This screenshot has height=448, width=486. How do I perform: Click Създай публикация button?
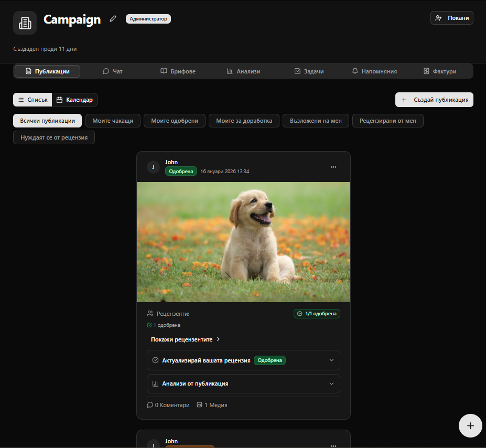click(x=434, y=100)
